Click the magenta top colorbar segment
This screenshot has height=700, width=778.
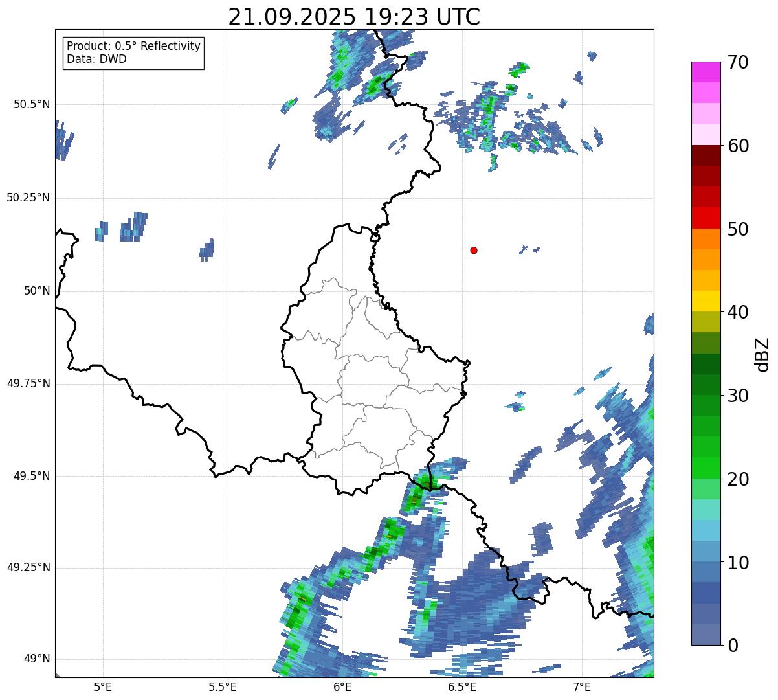tap(706, 72)
